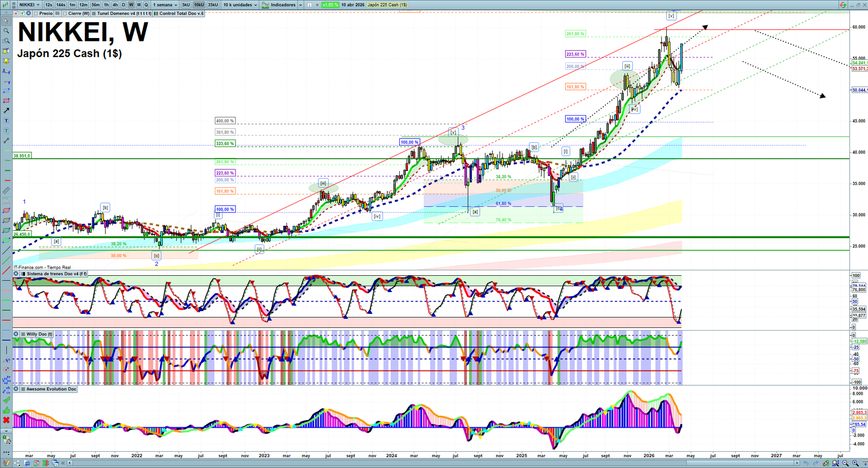The width and height of the screenshot is (868, 468).
Task: Select the M monthly timeframe button
Action: pos(139,5)
